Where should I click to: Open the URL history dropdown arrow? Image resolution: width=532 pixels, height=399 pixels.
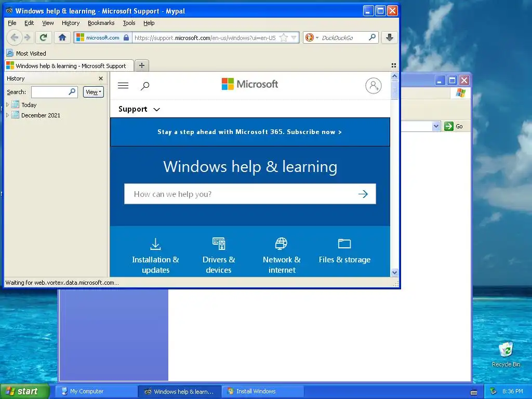tap(294, 37)
